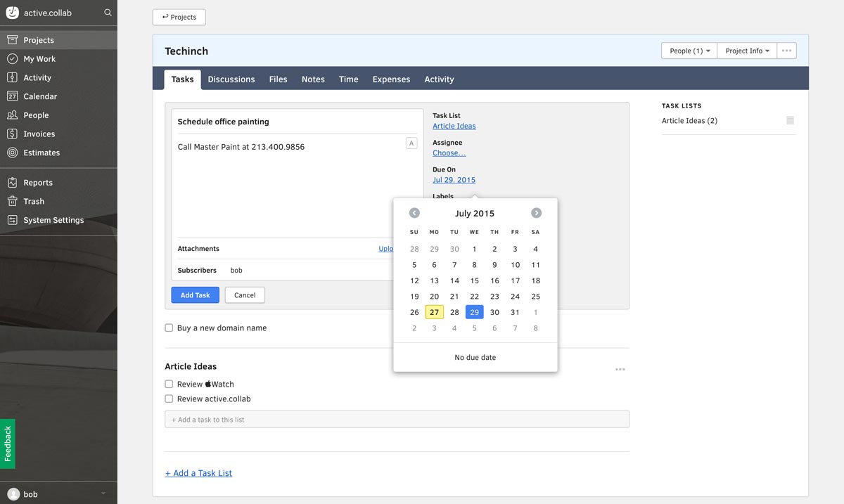Click in 'Add a task to this list' field

click(397, 420)
